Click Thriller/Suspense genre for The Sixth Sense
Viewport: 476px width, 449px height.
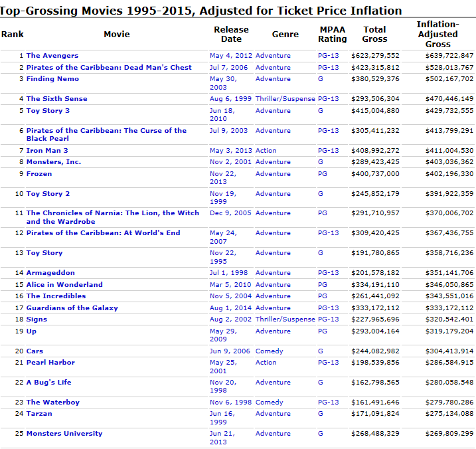(285, 99)
